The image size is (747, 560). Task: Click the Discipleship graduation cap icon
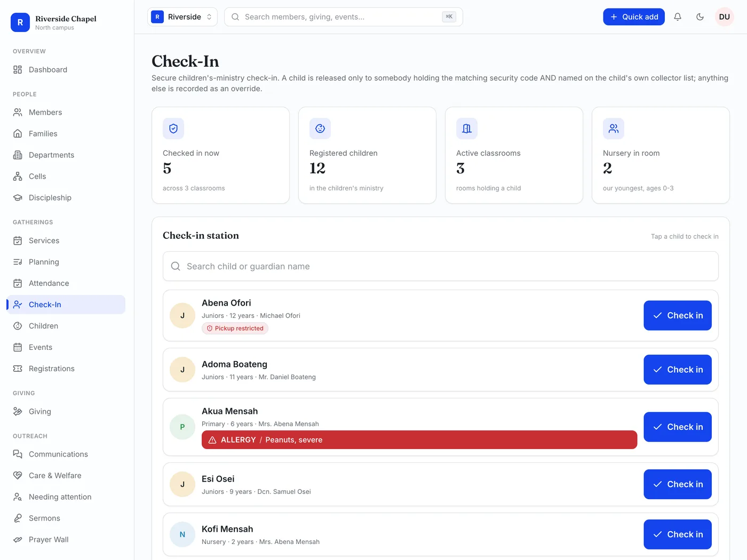point(18,198)
